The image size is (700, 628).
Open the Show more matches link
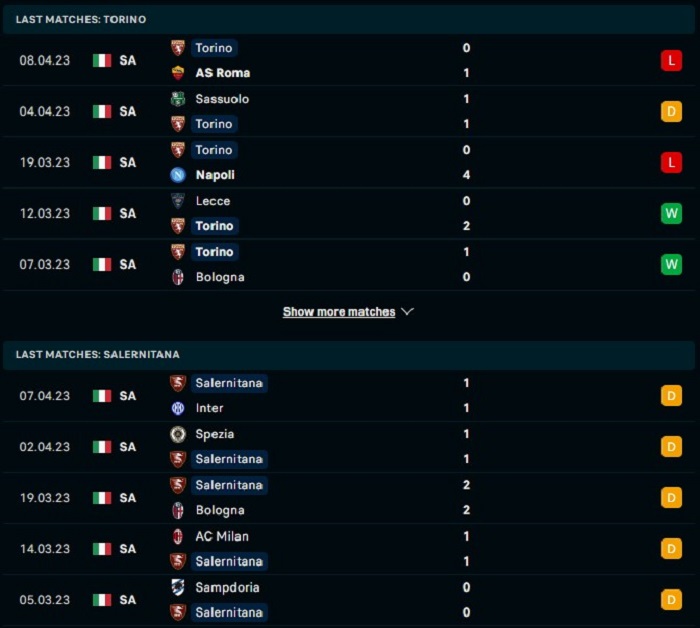[x=339, y=312]
